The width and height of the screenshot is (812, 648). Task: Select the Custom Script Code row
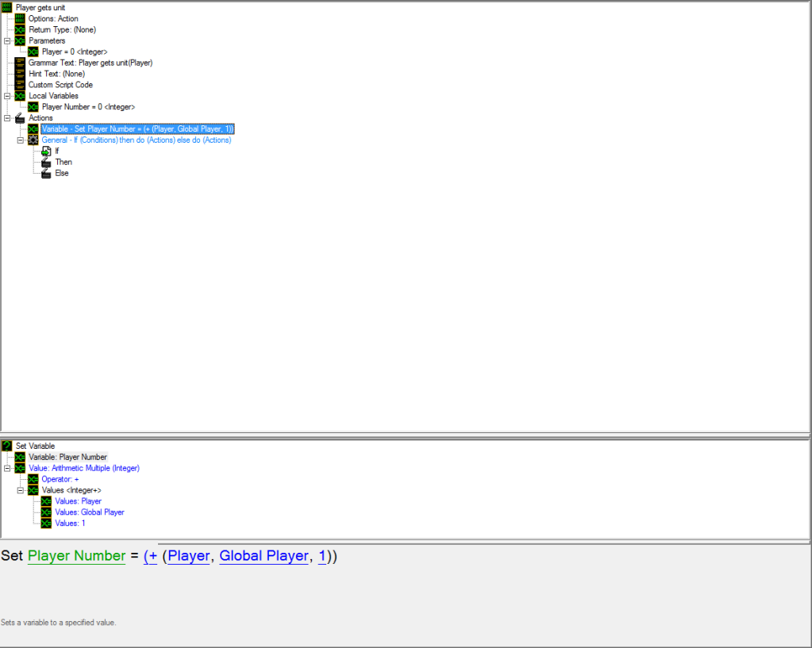pyautogui.click(x=60, y=85)
